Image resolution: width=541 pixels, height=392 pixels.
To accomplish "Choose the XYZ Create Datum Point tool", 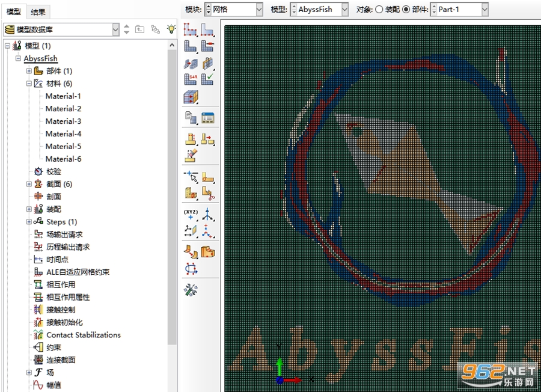I will pyautogui.click(x=191, y=214).
